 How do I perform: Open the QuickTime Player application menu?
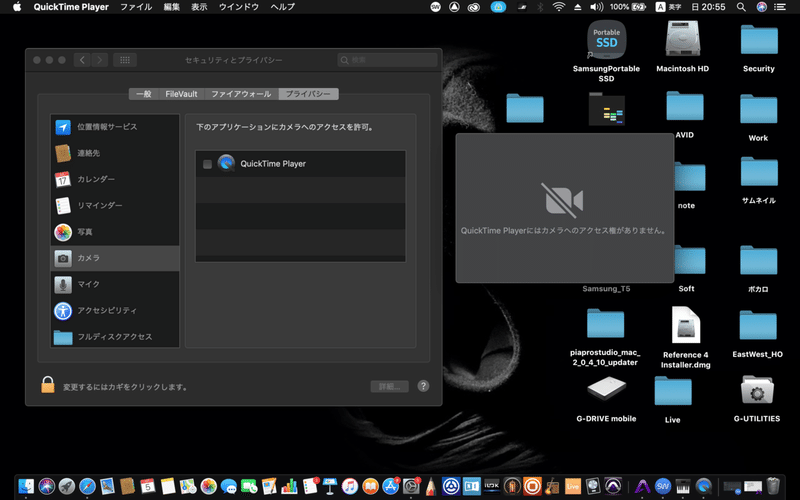pyautogui.click(x=71, y=7)
